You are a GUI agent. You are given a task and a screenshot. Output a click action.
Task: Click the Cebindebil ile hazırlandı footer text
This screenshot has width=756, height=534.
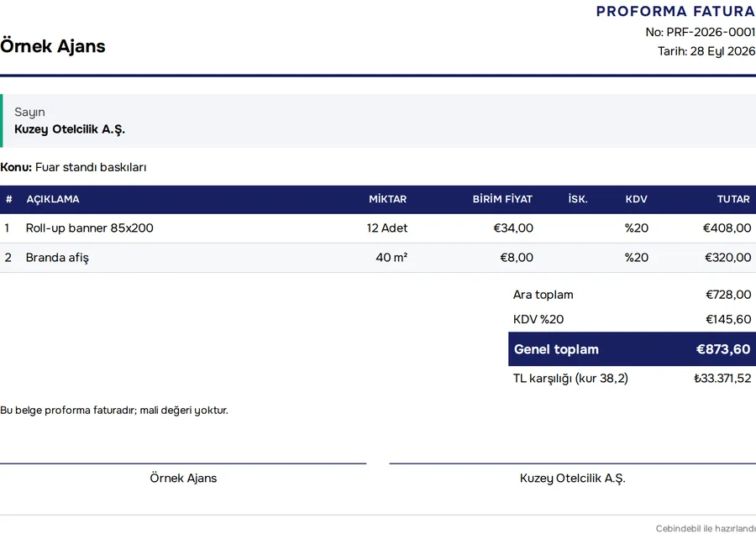coord(706,528)
